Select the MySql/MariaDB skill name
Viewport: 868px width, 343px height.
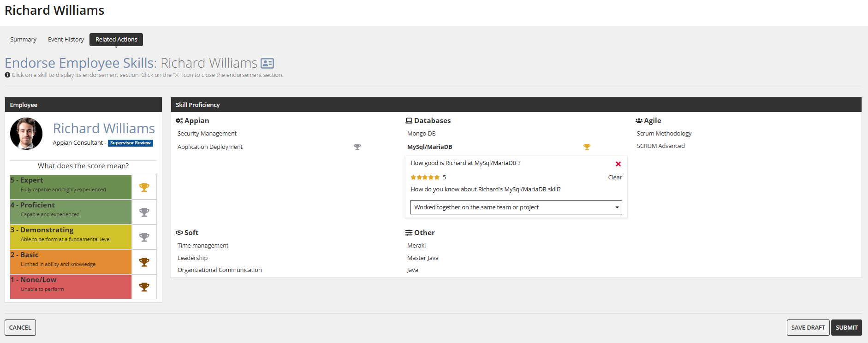430,147
